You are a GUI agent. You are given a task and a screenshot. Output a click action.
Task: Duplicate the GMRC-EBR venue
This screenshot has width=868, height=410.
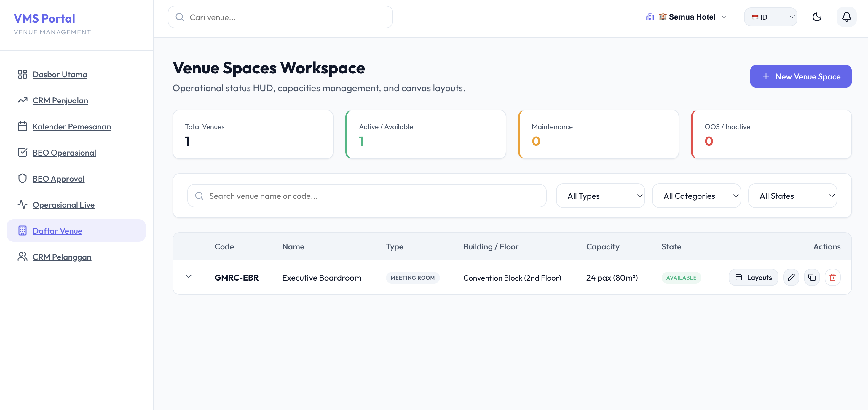(812, 277)
